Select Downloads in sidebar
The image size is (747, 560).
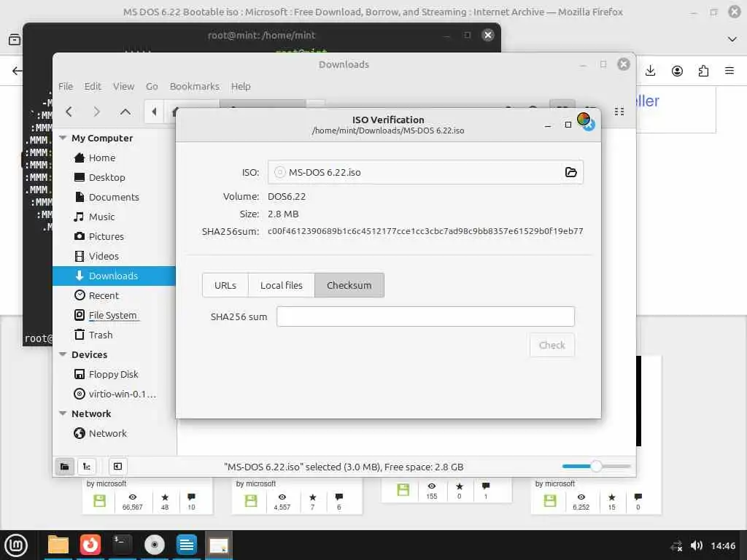pyautogui.click(x=115, y=276)
